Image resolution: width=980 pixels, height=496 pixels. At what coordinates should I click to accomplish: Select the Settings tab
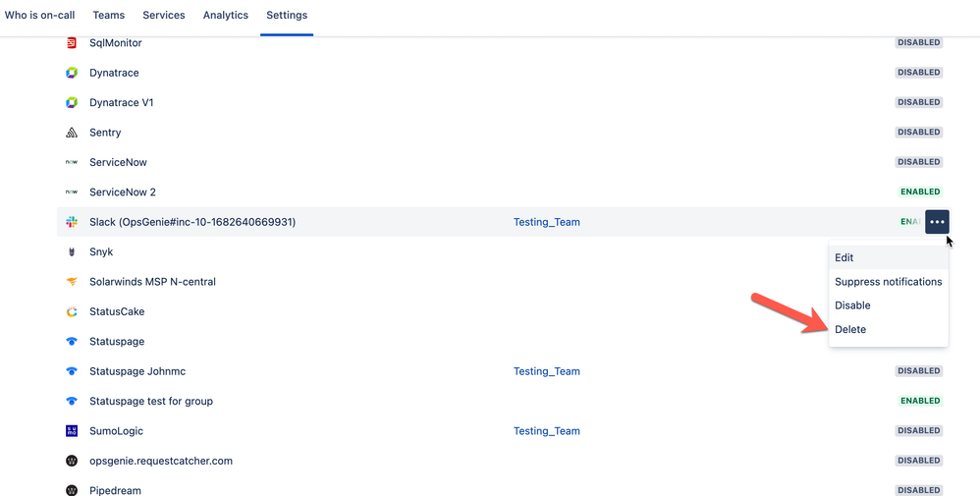click(287, 15)
